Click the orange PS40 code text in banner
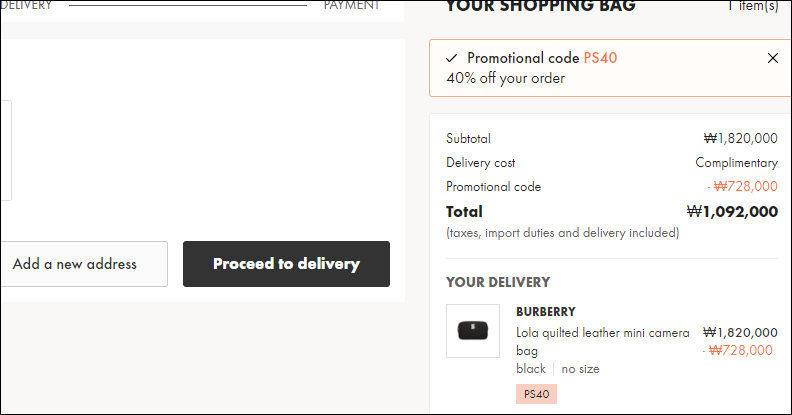 600,58
